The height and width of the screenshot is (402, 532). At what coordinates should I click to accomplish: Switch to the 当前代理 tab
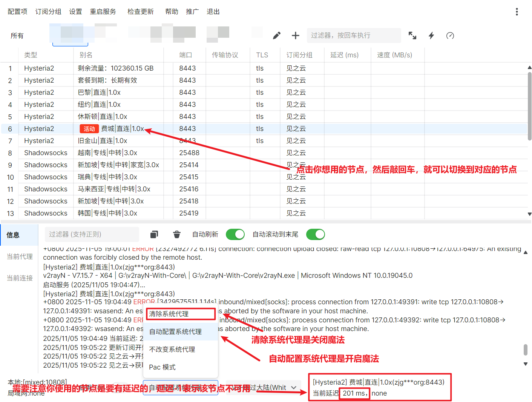[x=20, y=256]
